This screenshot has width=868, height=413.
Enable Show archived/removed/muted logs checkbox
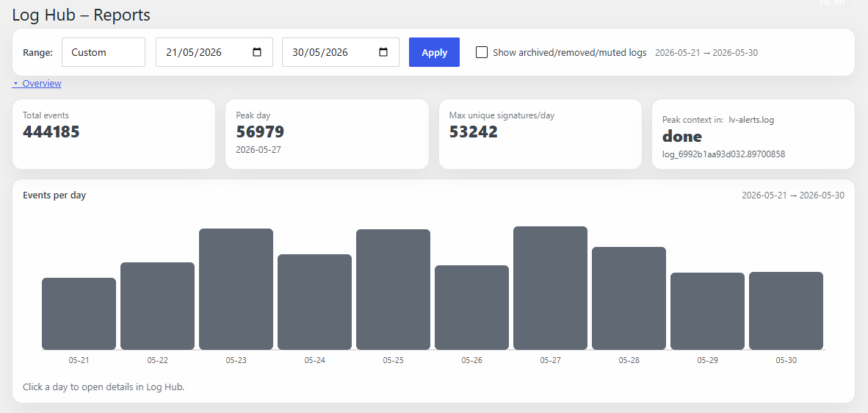tap(482, 52)
